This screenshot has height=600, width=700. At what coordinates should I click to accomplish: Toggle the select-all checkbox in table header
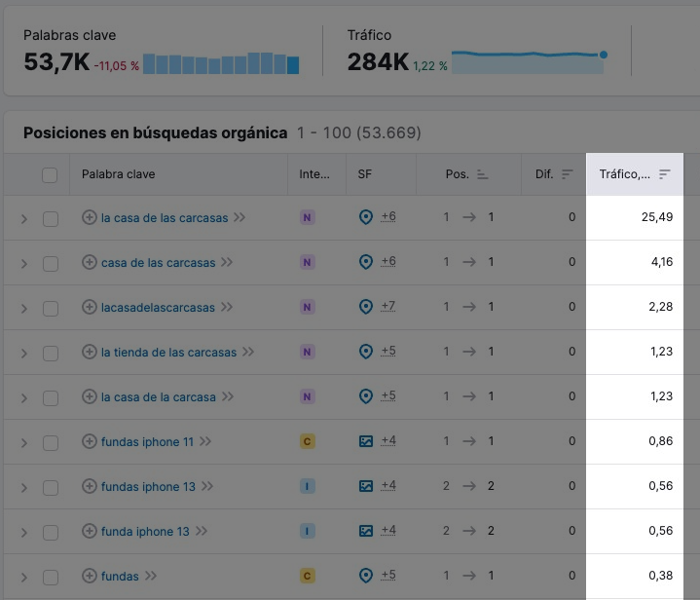[x=50, y=175]
